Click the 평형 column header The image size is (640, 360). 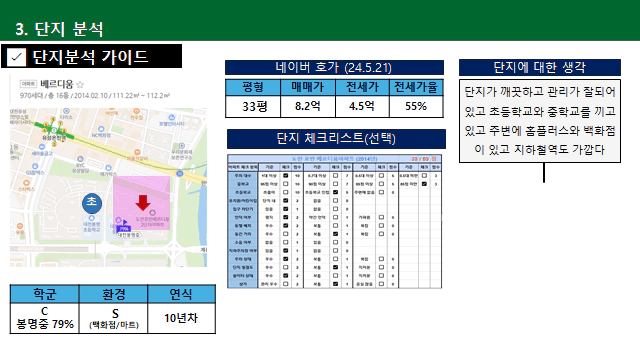[253, 87]
